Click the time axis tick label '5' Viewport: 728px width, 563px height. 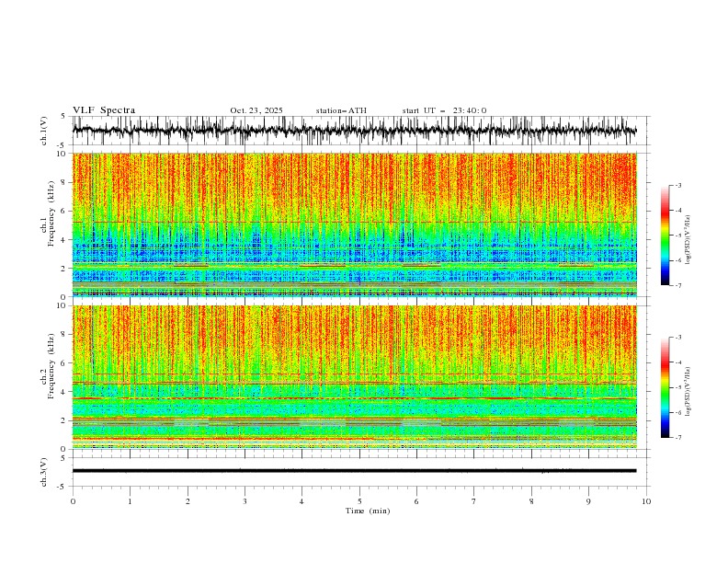coord(359,501)
